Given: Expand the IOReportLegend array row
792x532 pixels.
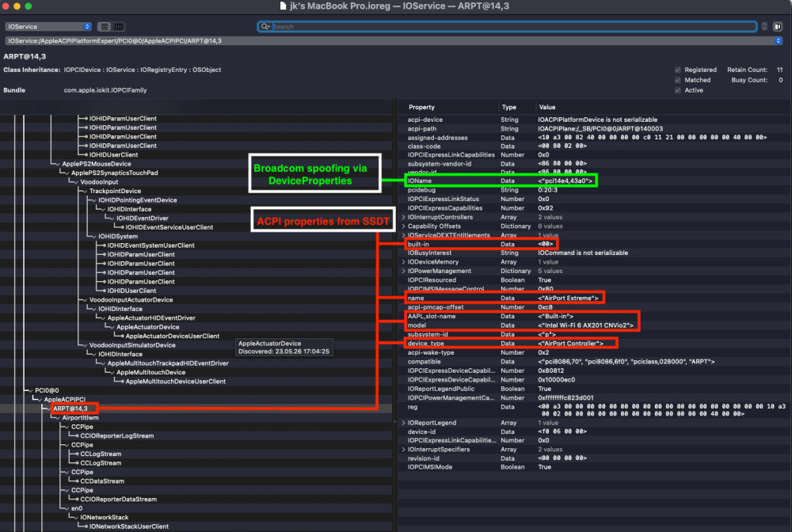Looking at the screenshot, I should pyautogui.click(x=404, y=423).
